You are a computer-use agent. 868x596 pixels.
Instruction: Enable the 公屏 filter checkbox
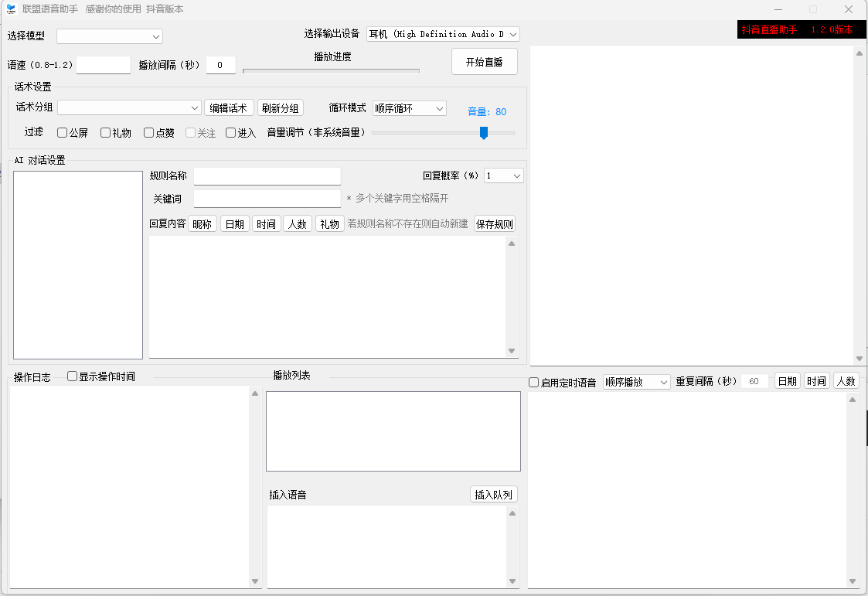63,133
